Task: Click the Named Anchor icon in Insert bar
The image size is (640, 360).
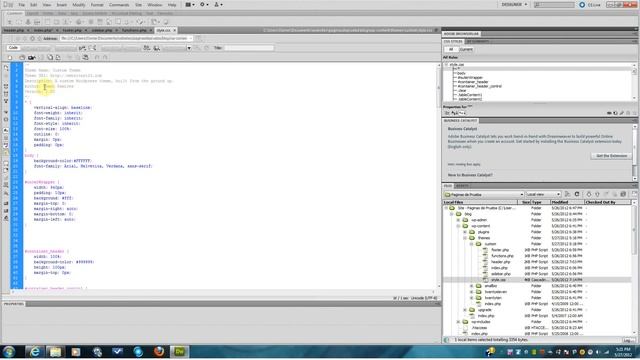Action: click(x=28, y=22)
